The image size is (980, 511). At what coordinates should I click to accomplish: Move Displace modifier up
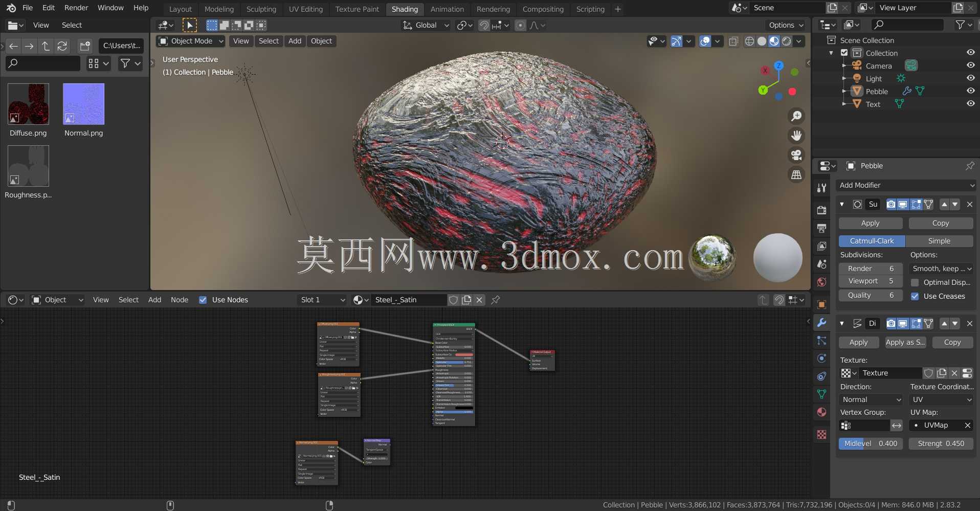[944, 323]
